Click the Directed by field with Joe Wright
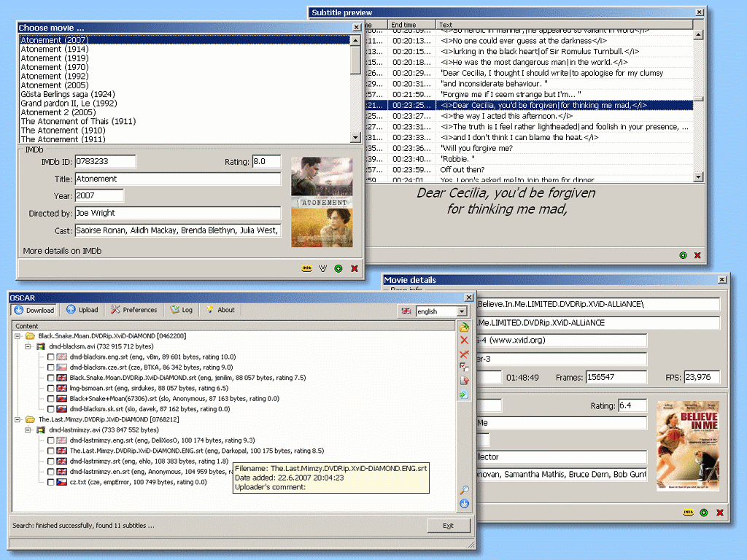747x560 pixels. (x=178, y=213)
